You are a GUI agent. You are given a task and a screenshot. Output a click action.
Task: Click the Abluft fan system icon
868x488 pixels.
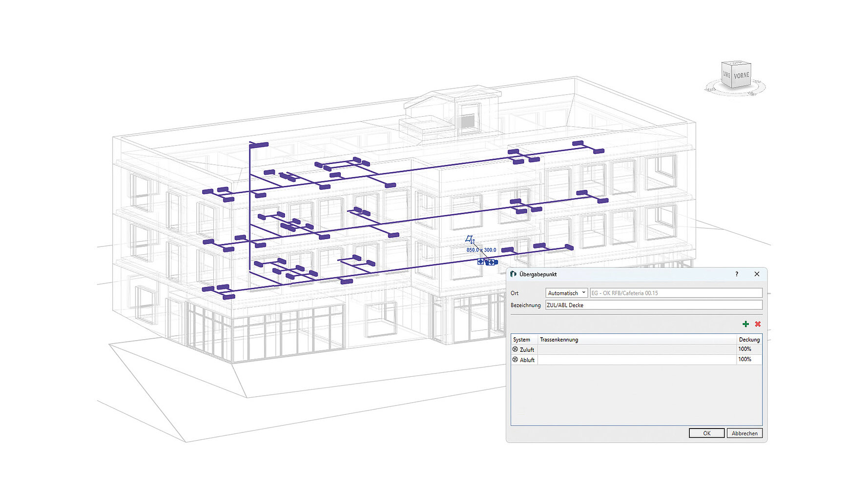(x=515, y=360)
